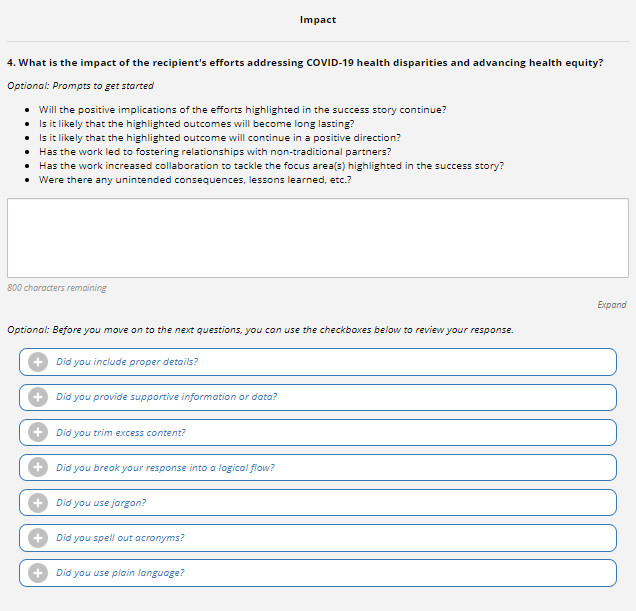
Task: Click the plus icon beside 'Did you use jargon?'
Action: [38, 503]
